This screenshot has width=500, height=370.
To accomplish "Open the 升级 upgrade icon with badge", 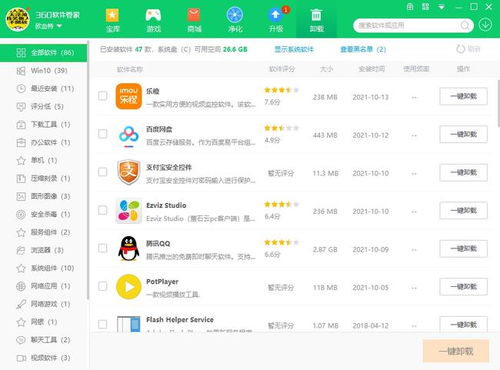I will (276, 15).
